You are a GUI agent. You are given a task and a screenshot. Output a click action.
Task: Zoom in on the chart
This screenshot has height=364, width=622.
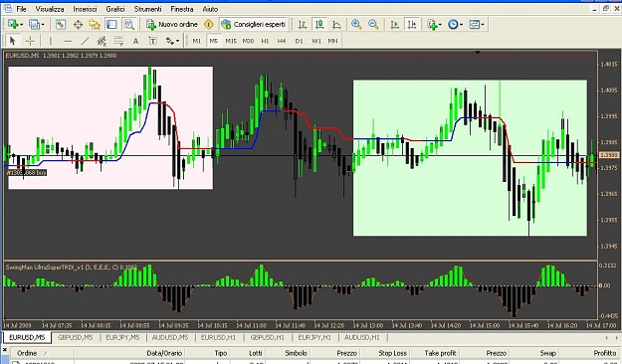pyautogui.click(x=356, y=25)
